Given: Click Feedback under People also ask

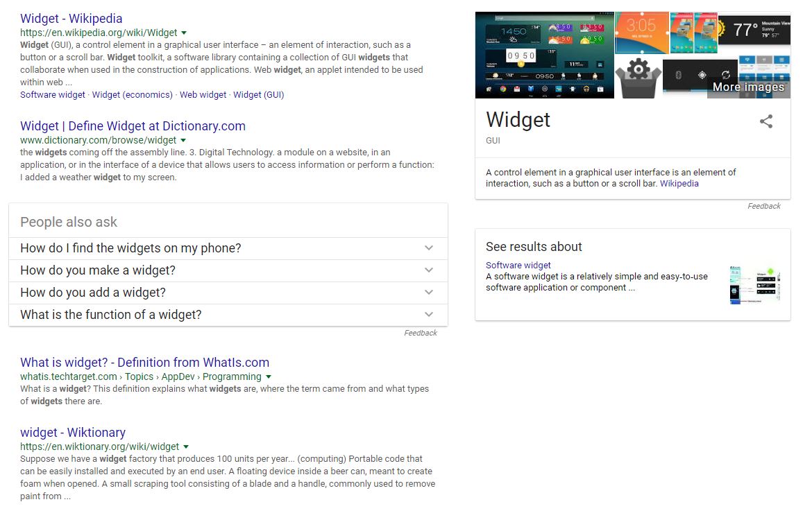Looking at the screenshot, I should pos(421,333).
